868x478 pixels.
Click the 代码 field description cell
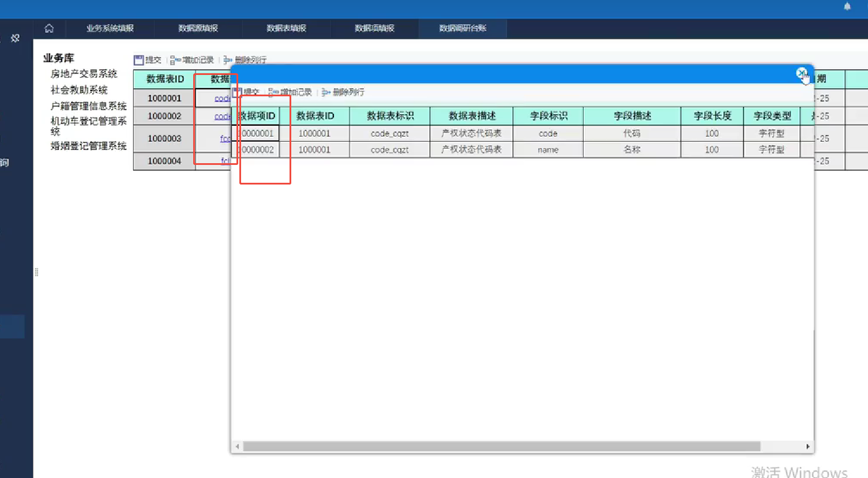coord(632,133)
